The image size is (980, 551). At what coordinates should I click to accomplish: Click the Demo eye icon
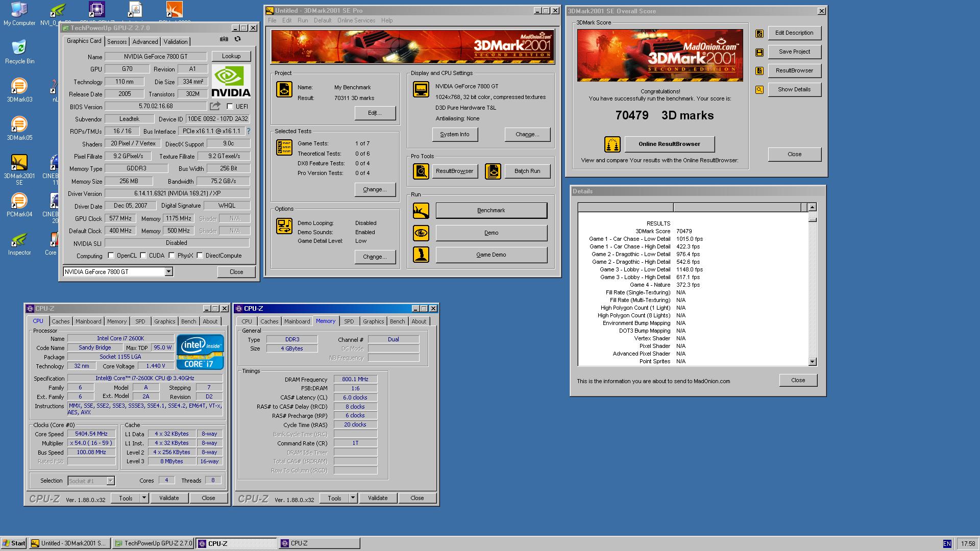421,233
